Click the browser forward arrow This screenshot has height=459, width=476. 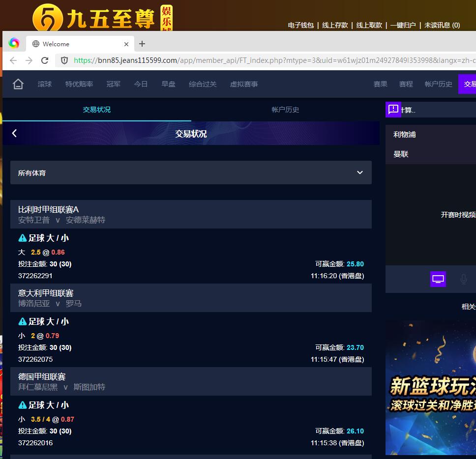pos(29,60)
